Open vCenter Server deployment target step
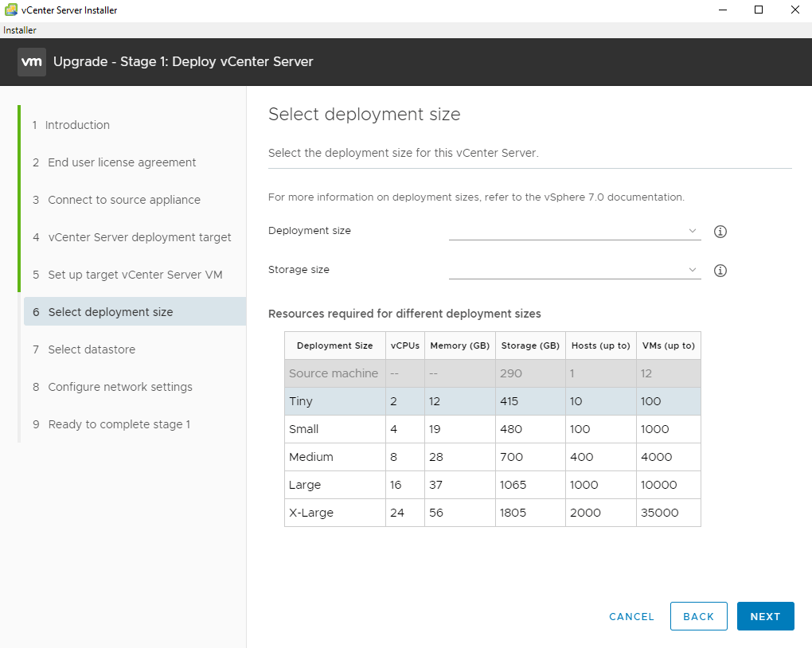This screenshot has height=648, width=812. coord(139,237)
